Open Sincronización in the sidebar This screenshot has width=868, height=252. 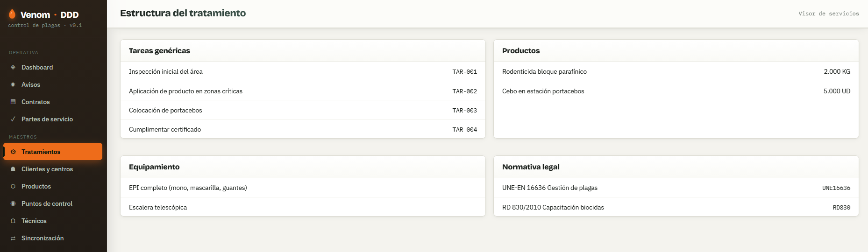coord(53,238)
